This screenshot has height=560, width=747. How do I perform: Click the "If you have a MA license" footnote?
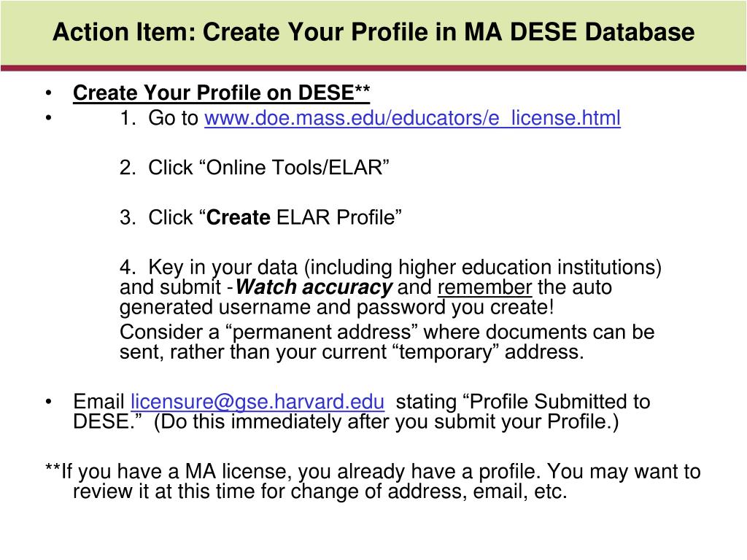373,472
